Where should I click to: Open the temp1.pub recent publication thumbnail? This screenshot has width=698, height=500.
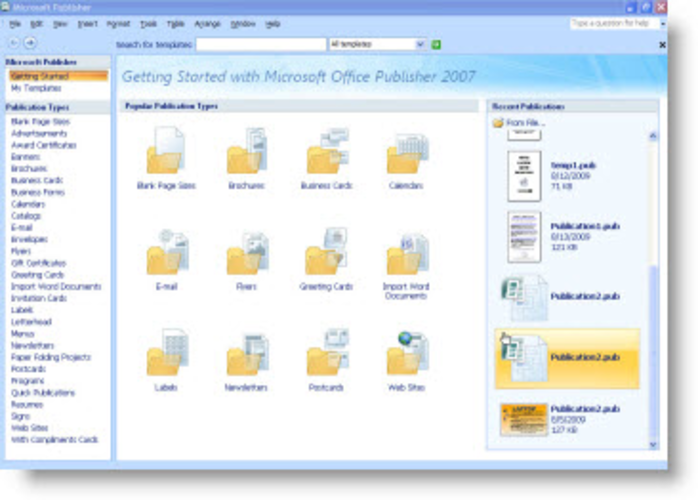click(524, 176)
